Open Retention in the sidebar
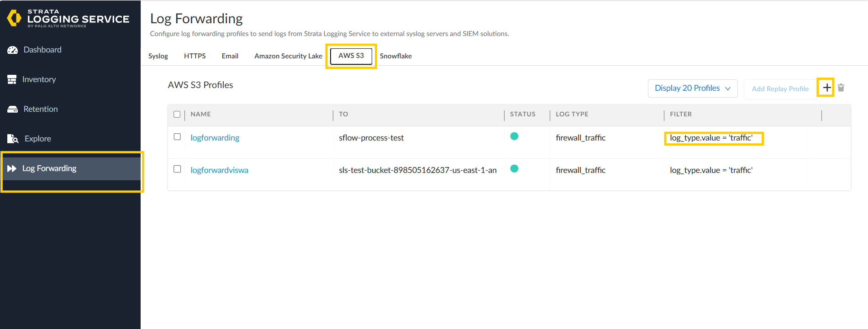The width and height of the screenshot is (868, 329). coord(41,109)
